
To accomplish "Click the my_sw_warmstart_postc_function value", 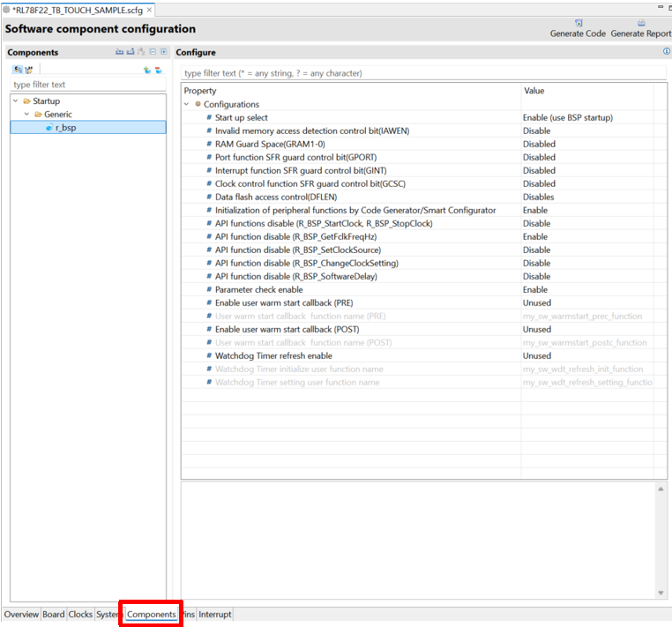I will (x=585, y=343).
